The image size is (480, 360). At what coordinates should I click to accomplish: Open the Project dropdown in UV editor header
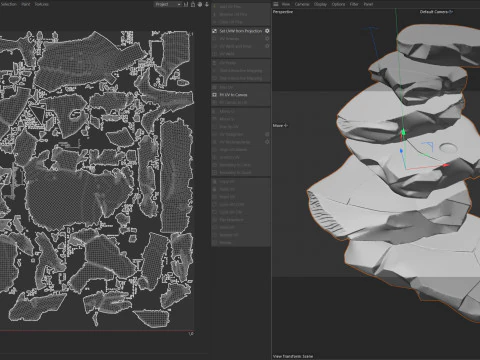168,4
